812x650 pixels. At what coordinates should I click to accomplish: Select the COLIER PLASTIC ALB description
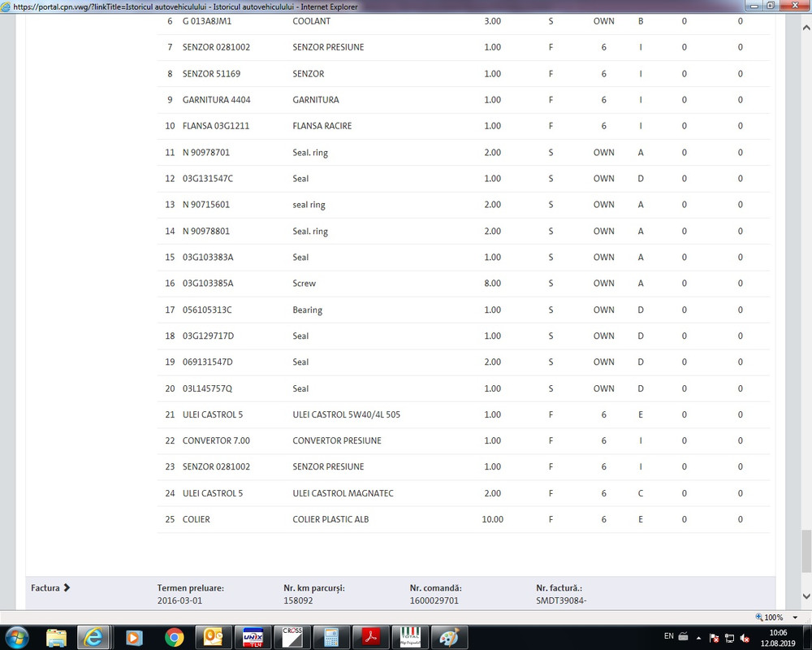330,519
